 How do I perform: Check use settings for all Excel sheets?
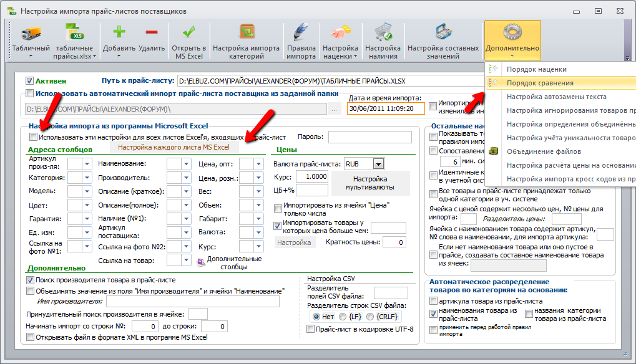33,137
